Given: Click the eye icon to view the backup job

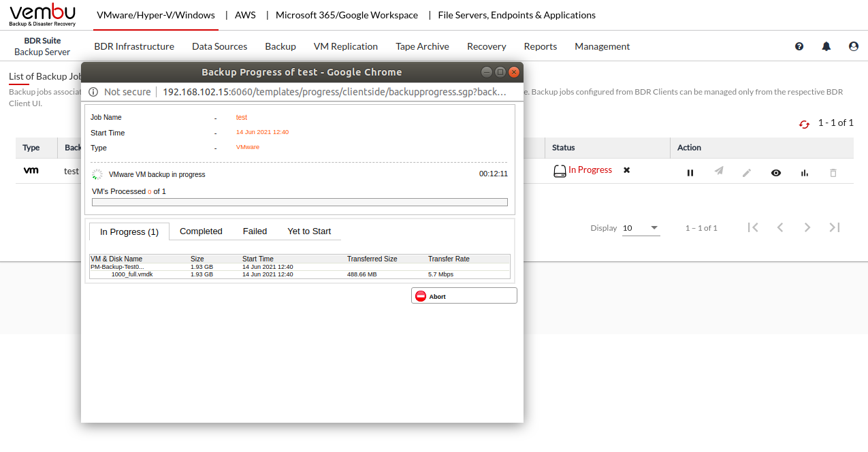Looking at the screenshot, I should tap(775, 173).
